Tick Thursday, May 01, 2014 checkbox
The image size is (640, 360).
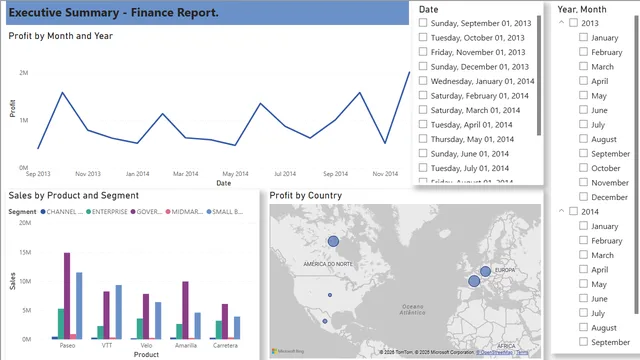tap(423, 139)
